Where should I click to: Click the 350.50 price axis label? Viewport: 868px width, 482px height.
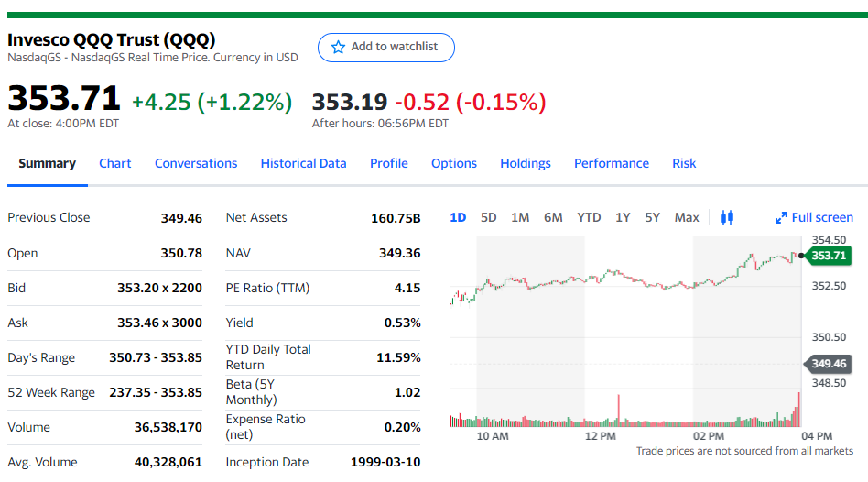(x=829, y=337)
